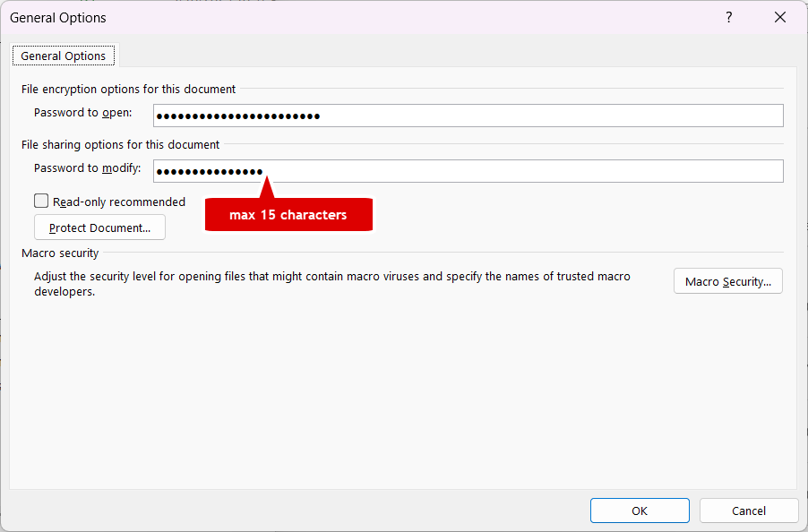Confirm the dialog with OK
Screen dimensions: 808x532
(x=639, y=511)
